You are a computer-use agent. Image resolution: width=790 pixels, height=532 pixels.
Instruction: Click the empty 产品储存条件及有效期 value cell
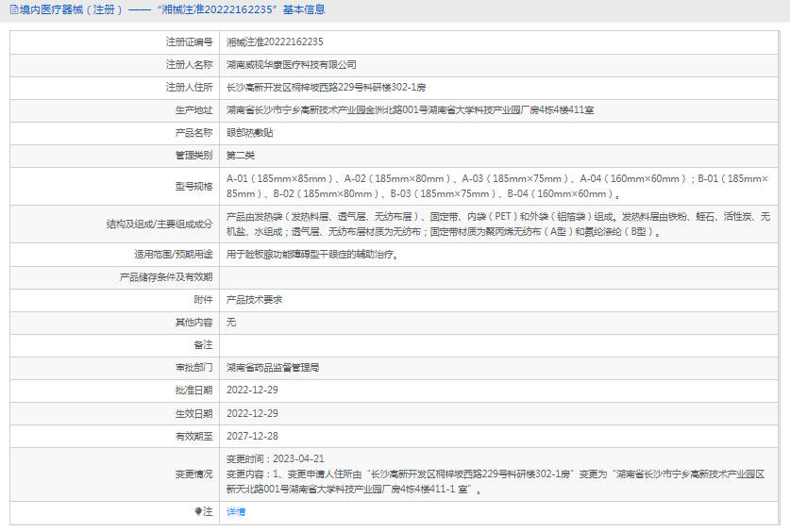click(500, 276)
